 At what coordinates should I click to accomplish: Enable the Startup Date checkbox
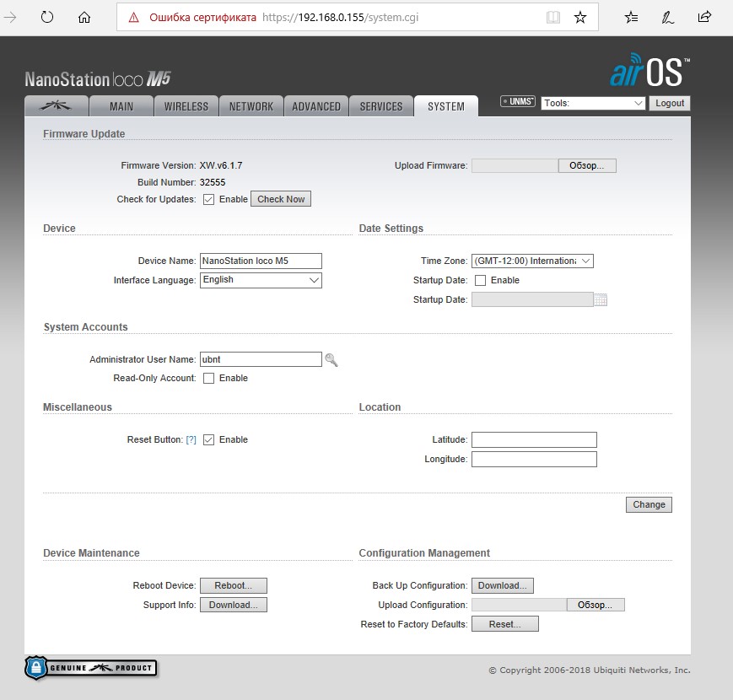click(x=480, y=280)
